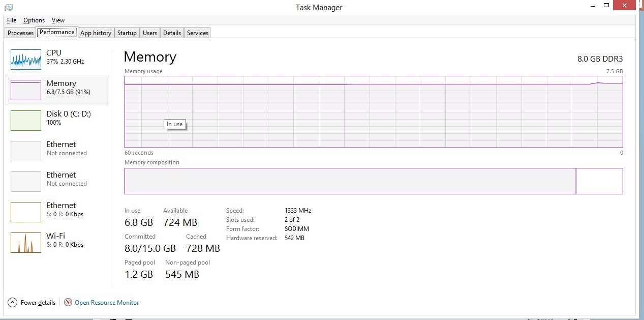644x320 pixels.
Task: Click the 542 MB hardware reserved value
Action: tap(294, 238)
